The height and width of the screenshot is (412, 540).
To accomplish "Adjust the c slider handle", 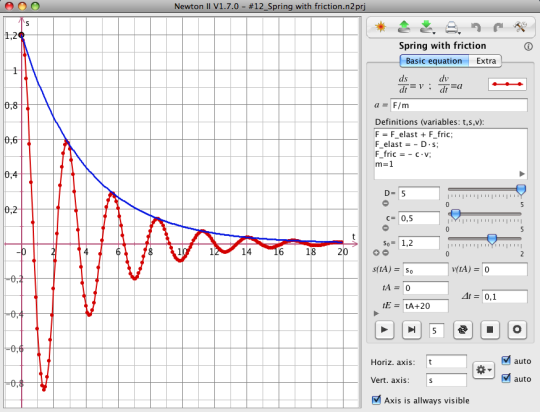I will [456, 214].
